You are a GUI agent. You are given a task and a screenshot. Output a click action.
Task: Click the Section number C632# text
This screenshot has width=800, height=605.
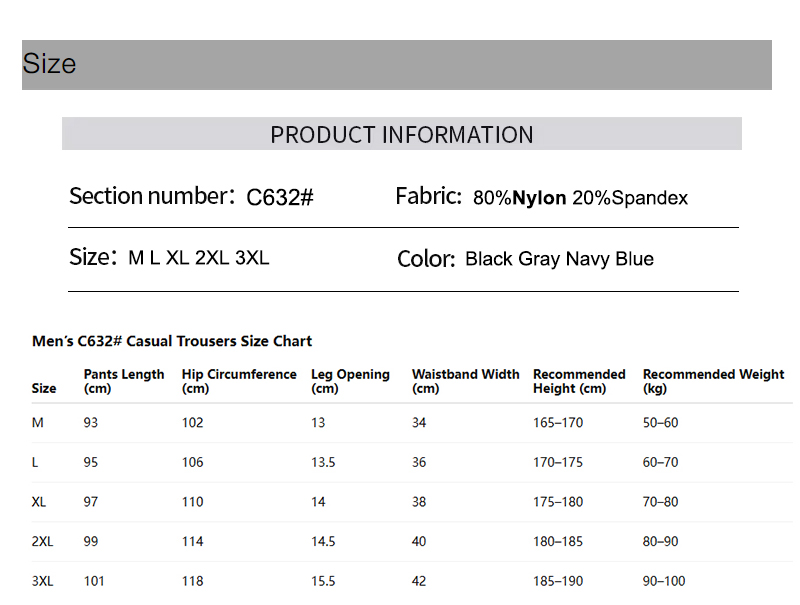click(x=191, y=197)
